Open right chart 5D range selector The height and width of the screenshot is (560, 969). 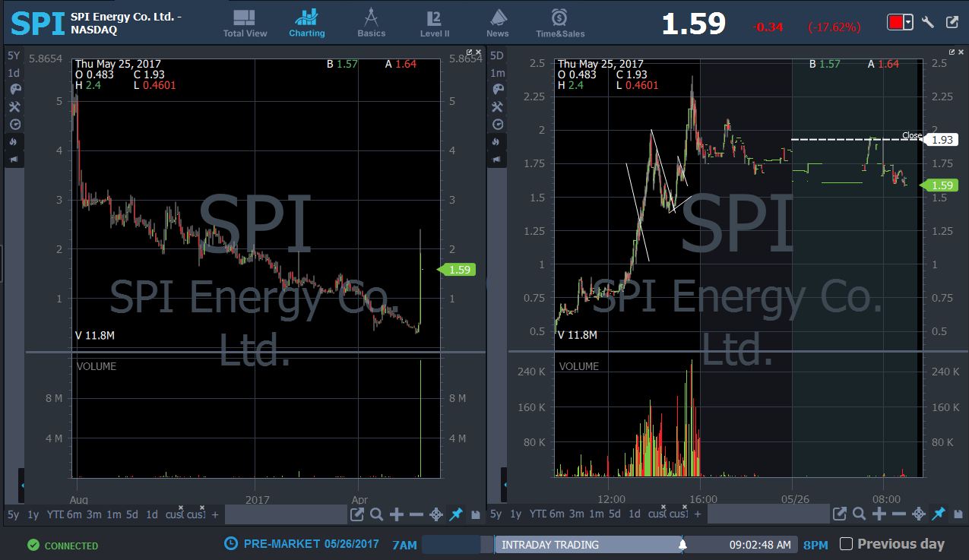point(497,55)
